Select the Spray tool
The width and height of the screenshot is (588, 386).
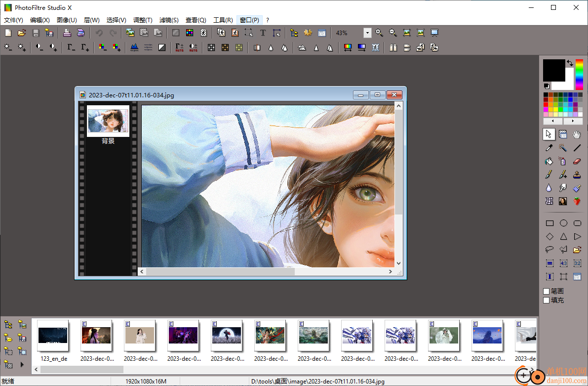(x=563, y=162)
